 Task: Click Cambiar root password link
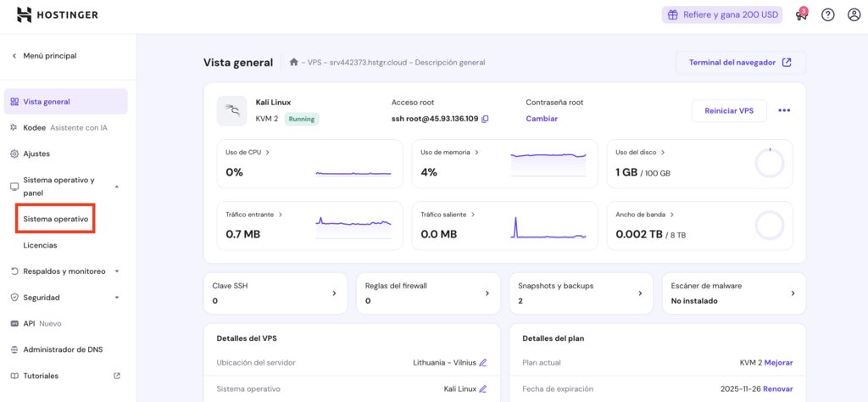[x=542, y=119]
